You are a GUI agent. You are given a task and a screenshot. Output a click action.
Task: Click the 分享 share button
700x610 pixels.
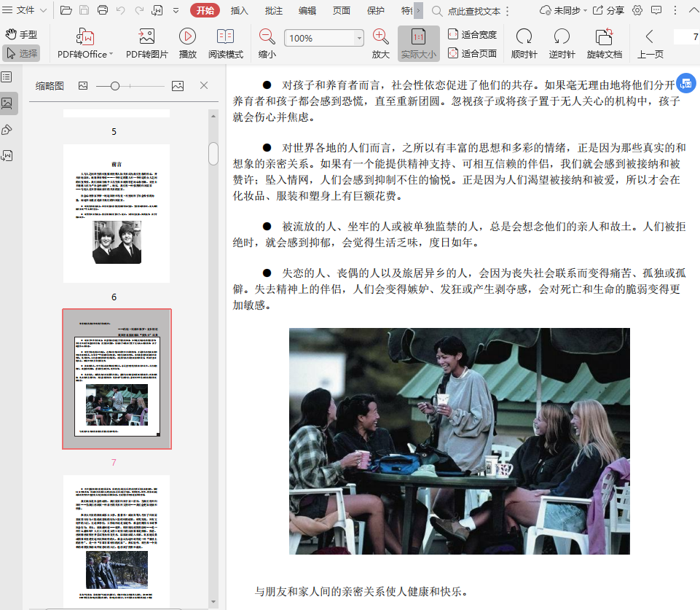point(608,10)
